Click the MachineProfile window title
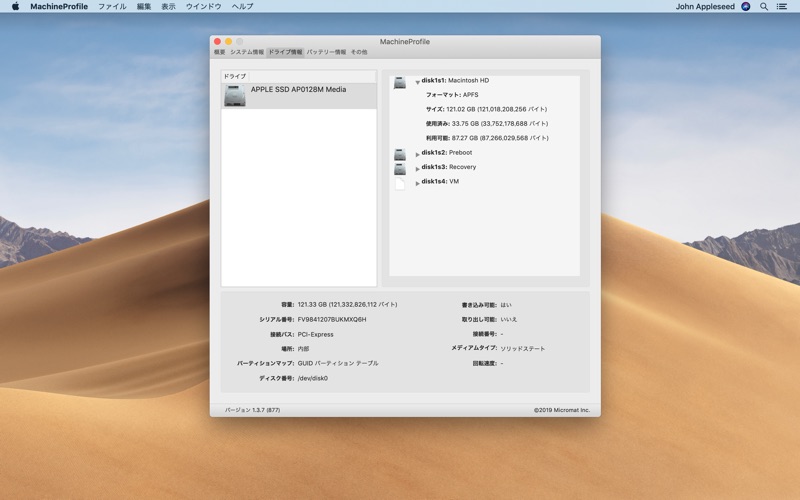Image resolution: width=800 pixels, height=500 pixels. tap(405, 42)
